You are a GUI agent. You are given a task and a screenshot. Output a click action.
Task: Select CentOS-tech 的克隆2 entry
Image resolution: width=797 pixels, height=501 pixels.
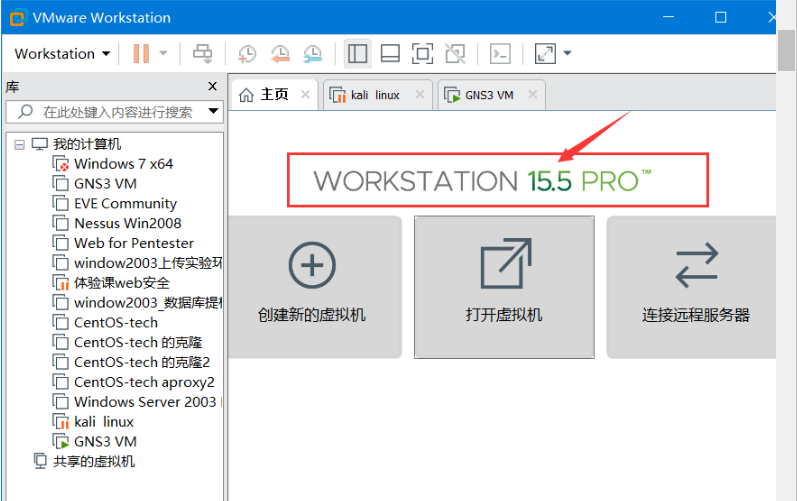142,362
